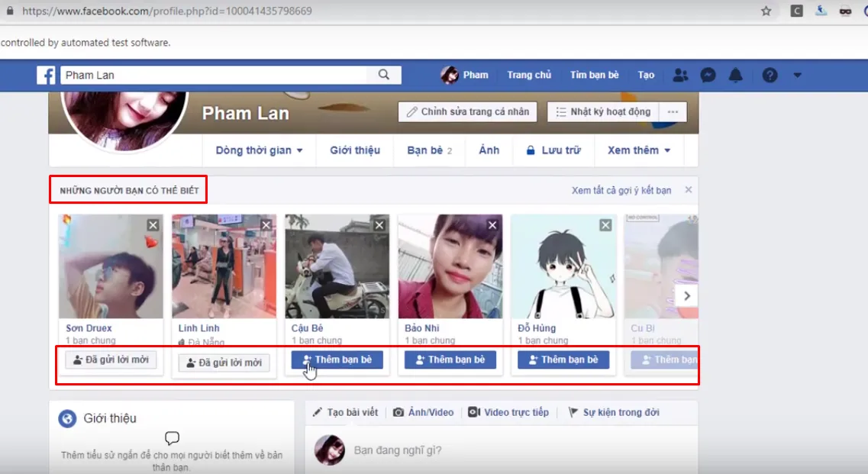
Task: Click the Facebook home logo
Action: (46, 75)
